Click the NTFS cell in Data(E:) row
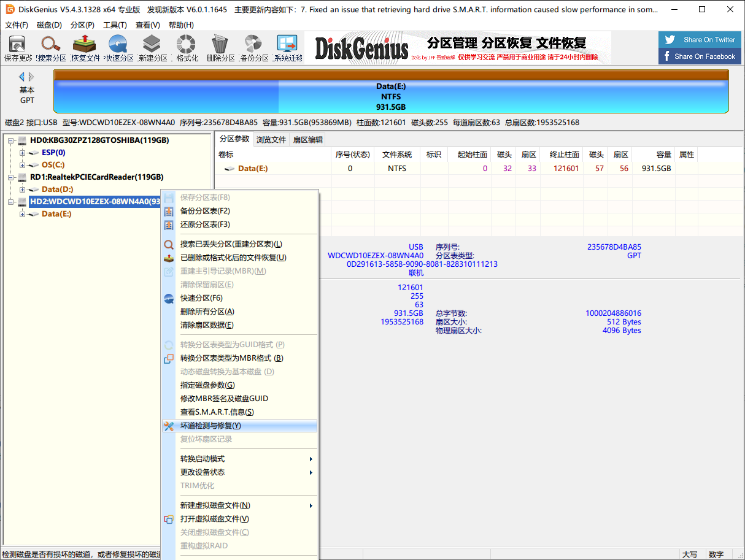The image size is (745, 560). pyautogui.click(x=397, y=169)
